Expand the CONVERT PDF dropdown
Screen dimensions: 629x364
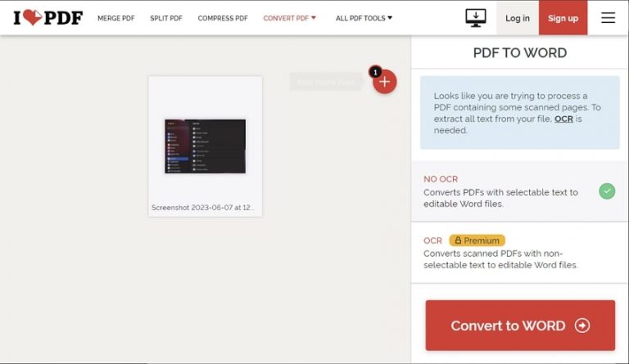tap(290, 18)
